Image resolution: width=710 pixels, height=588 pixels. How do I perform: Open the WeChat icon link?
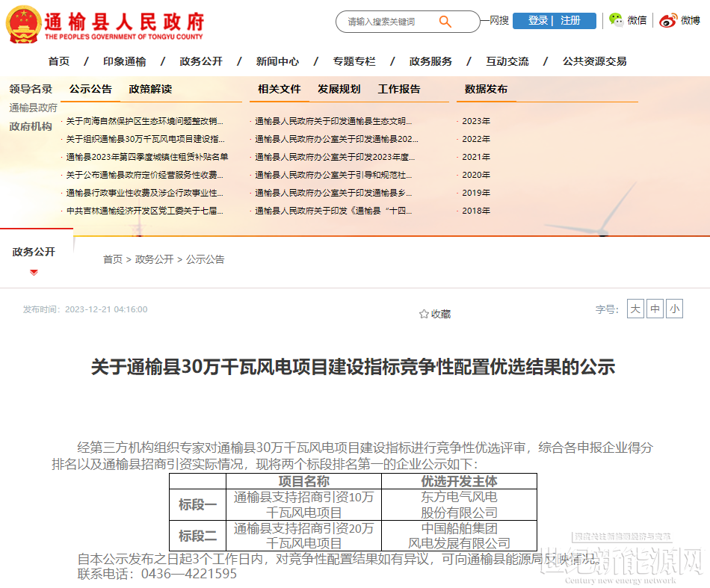pyautogui.click(x=616, y=20)
